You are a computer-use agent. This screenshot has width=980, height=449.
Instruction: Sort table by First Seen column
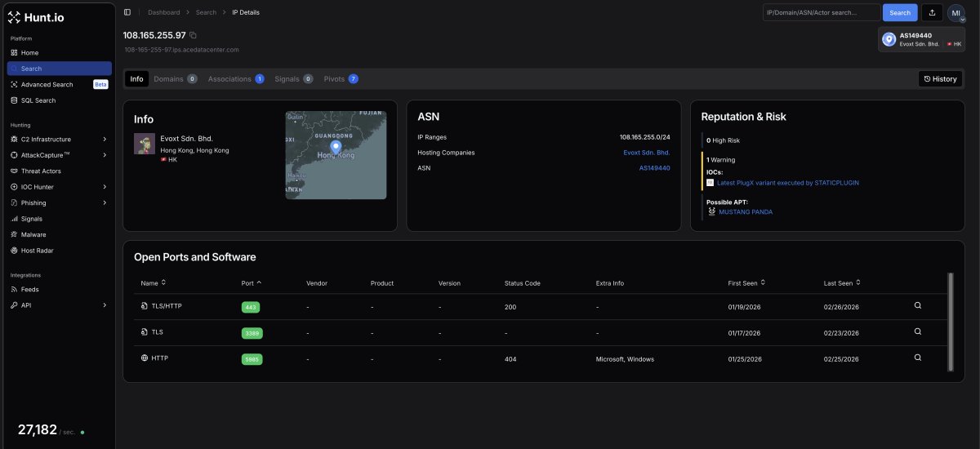(x=746, y=283)
